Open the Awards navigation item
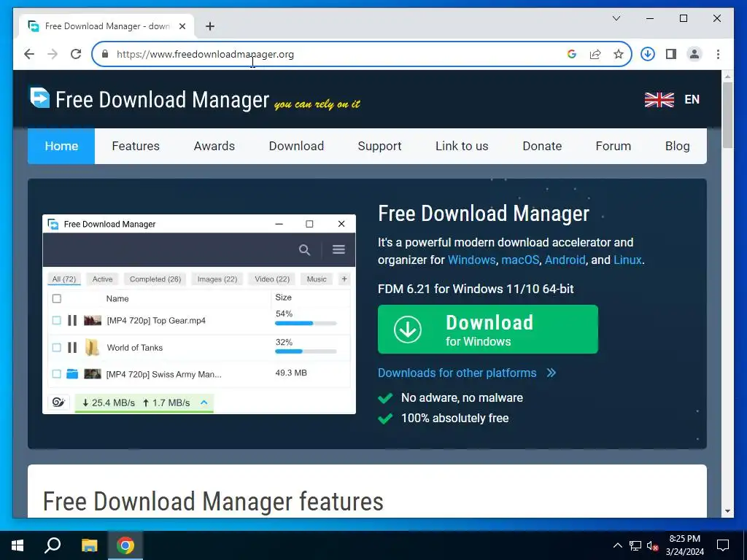 click(214, 146)
